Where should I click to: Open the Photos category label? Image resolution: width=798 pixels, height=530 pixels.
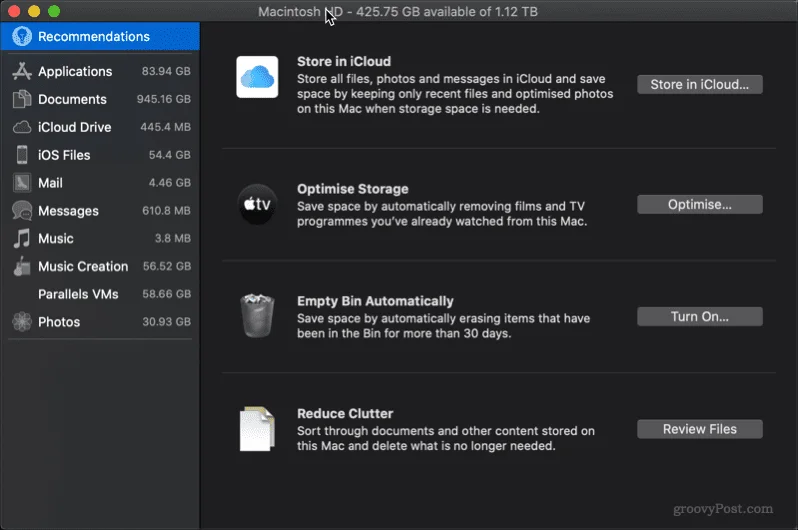(59, 322)
